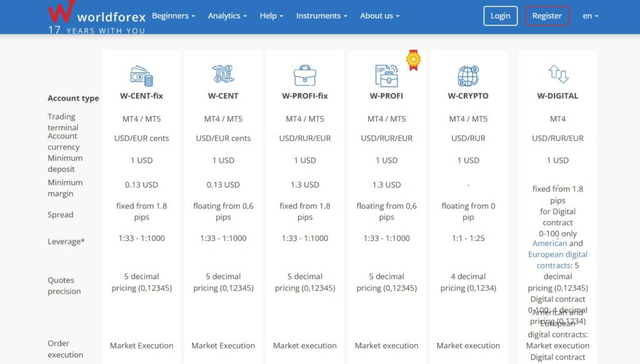Image resolution: width=640 pixels, height=364 pixels.
Task: Expand the Instruments menu
Action: click(x=322, y=16)
